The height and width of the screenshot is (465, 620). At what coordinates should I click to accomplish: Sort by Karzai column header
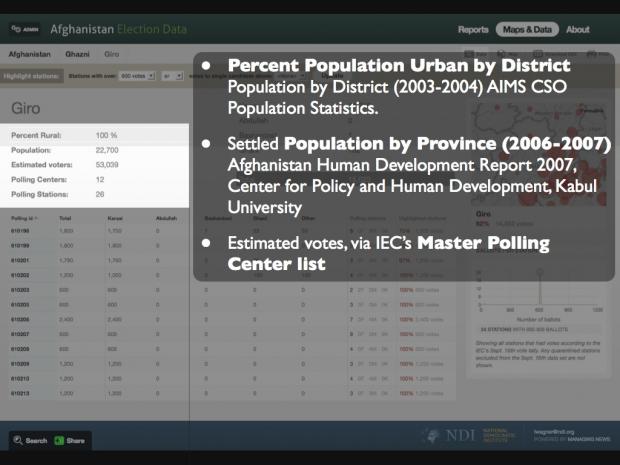[115, 218]
